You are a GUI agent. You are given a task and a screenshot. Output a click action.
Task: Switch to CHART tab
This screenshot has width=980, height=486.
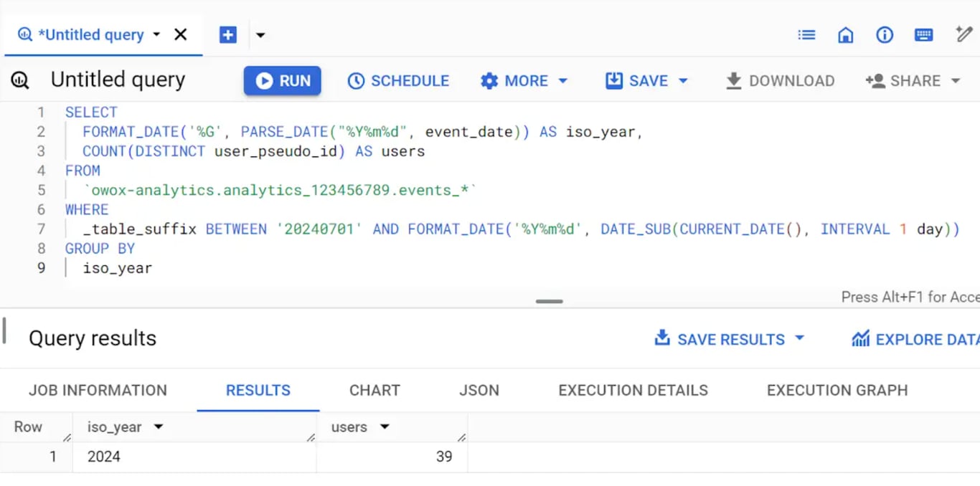374,391
